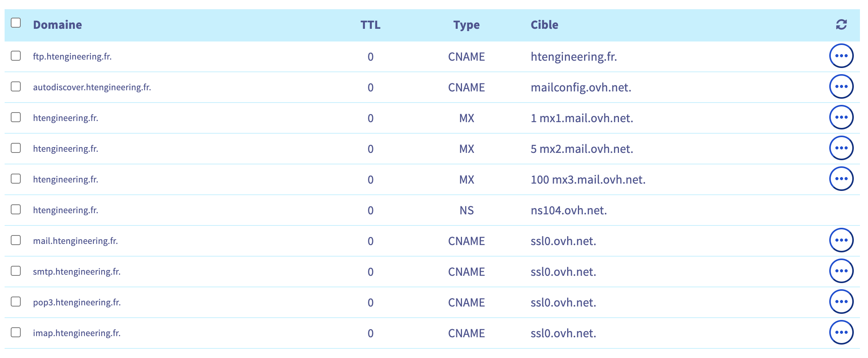Click the Domaine column header
This screenshot has height=358, width=868.
click(x=58, y=25)
